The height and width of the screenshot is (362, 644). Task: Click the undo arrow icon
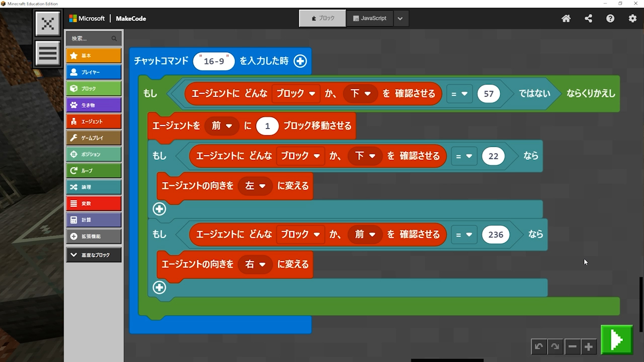[539, 346]
